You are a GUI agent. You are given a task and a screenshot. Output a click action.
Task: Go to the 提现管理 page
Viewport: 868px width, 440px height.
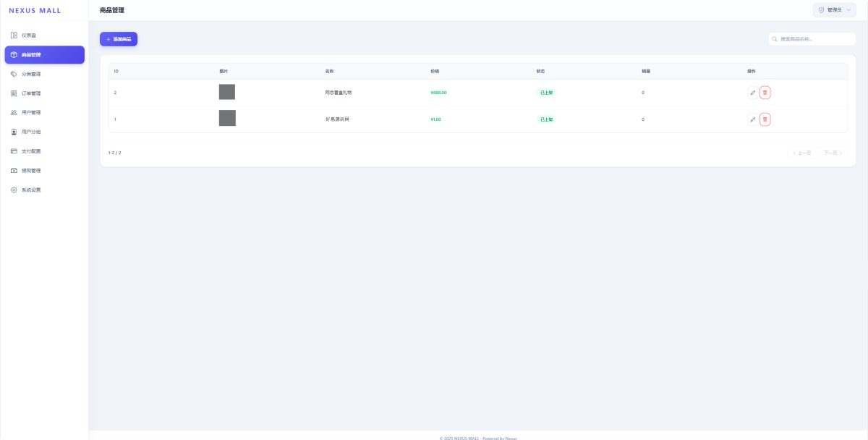tap(44, 171)
